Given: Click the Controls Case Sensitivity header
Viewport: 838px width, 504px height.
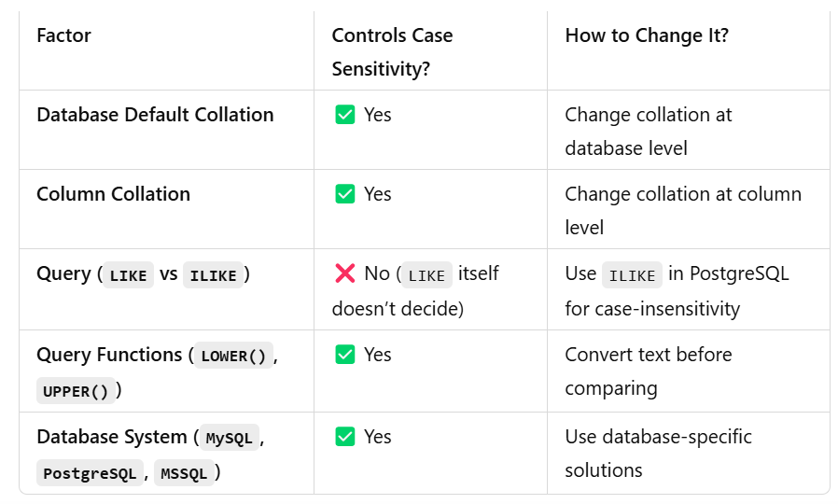Looking at the screenshot, I should (x=392, y=52).
